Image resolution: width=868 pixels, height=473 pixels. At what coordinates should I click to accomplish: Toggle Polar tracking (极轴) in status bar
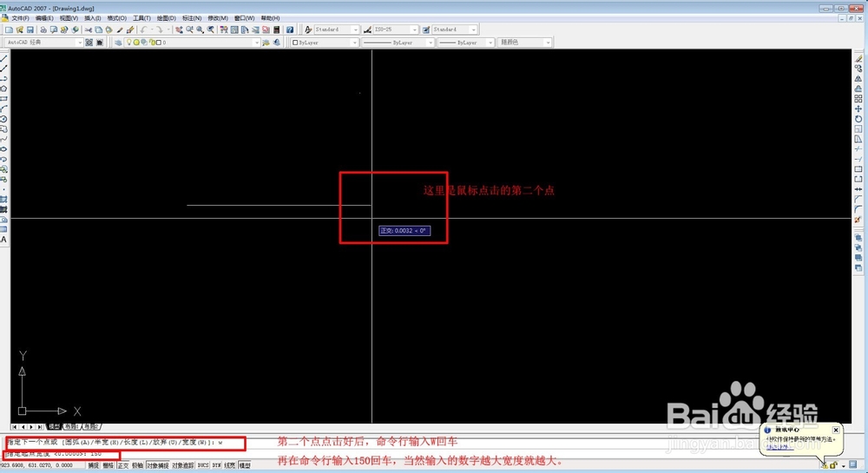137,465
